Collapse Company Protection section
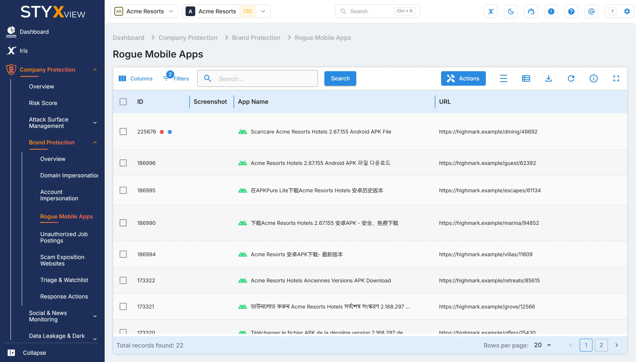The image size is (644, 362). (x=95, y=70)
